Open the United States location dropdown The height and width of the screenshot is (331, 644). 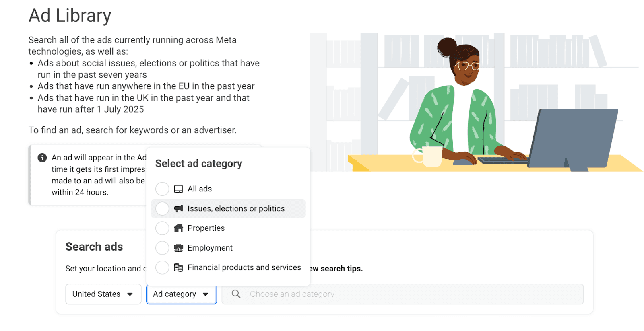click(x=103, y=294)
